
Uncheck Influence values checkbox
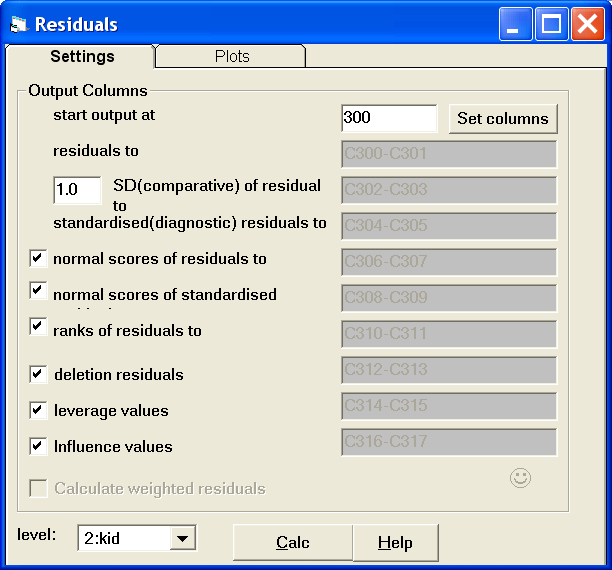pos(38,446)
